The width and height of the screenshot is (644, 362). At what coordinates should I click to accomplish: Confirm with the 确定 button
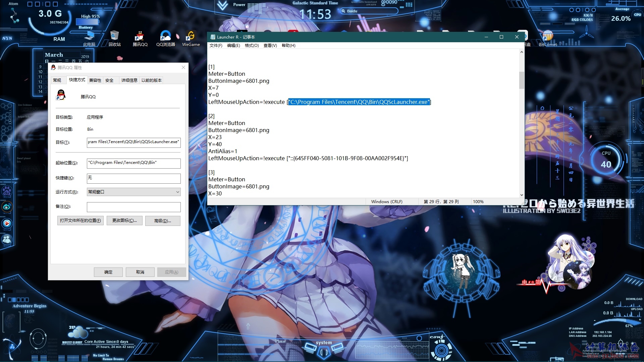[108, 272]
